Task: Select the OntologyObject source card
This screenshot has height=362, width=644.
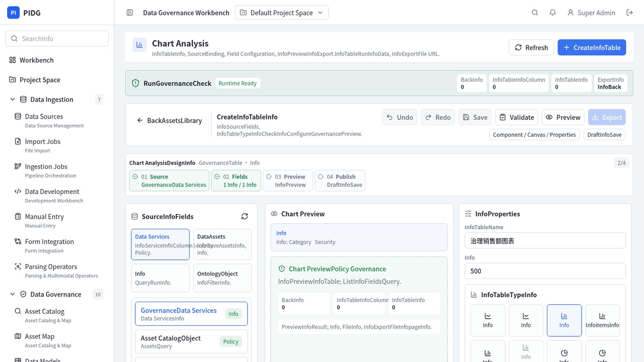Action: pyautogui.click(x=222, y=278)
